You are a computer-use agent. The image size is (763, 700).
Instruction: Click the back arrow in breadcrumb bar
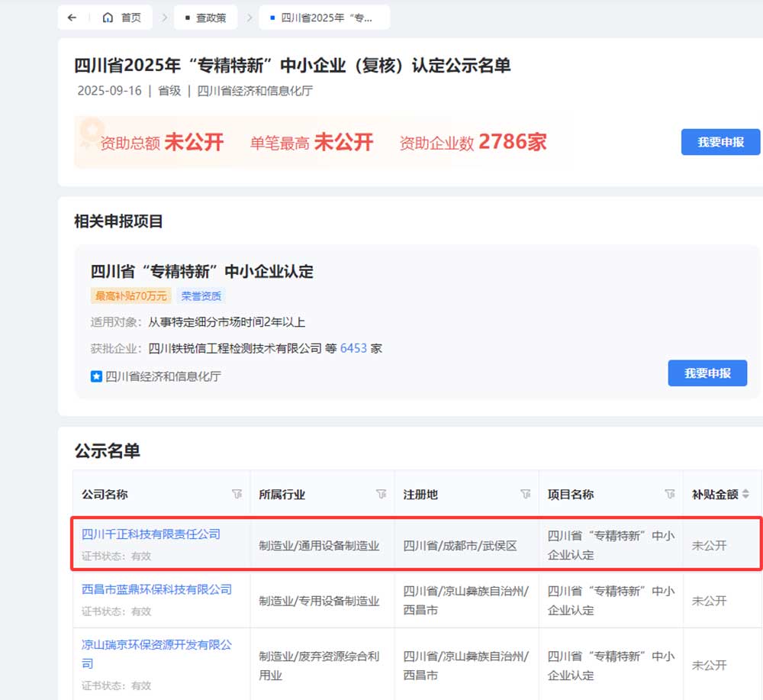coord(72,18)
